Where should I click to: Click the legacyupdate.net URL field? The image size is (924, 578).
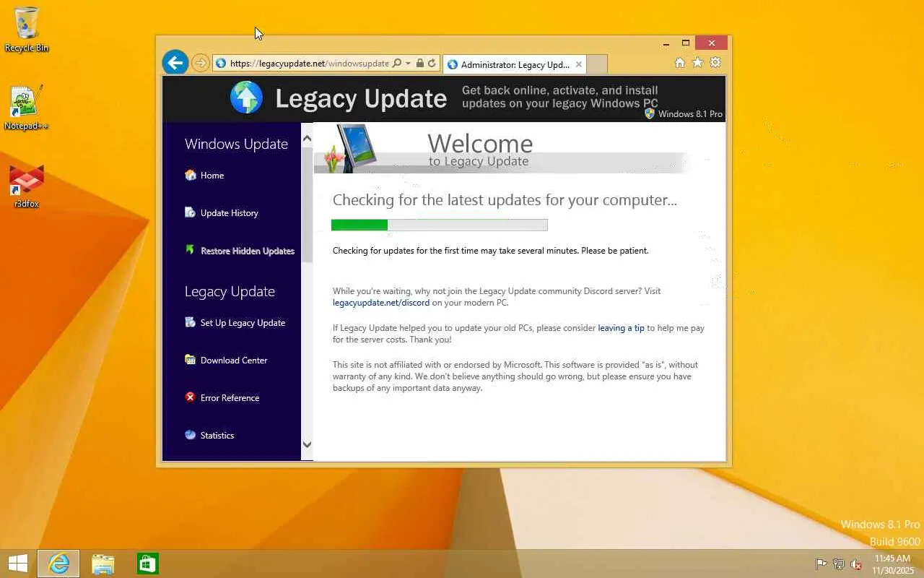click(309, 64)
